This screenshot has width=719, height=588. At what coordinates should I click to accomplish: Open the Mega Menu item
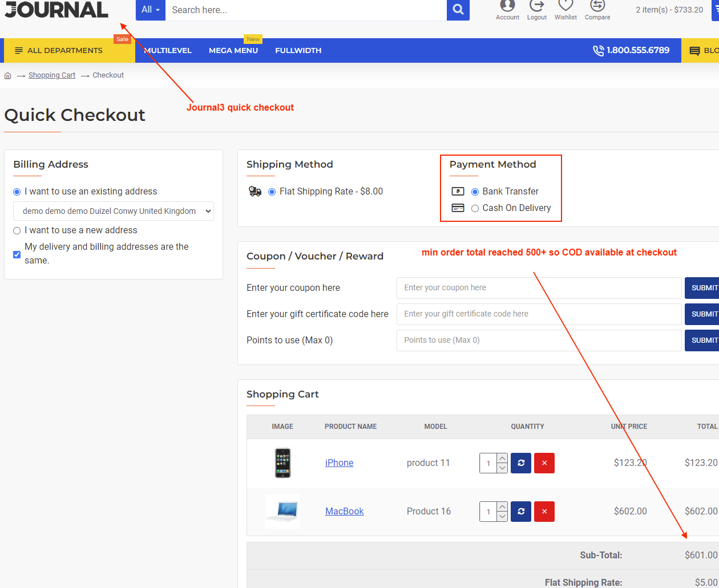[x=233, y=51]
